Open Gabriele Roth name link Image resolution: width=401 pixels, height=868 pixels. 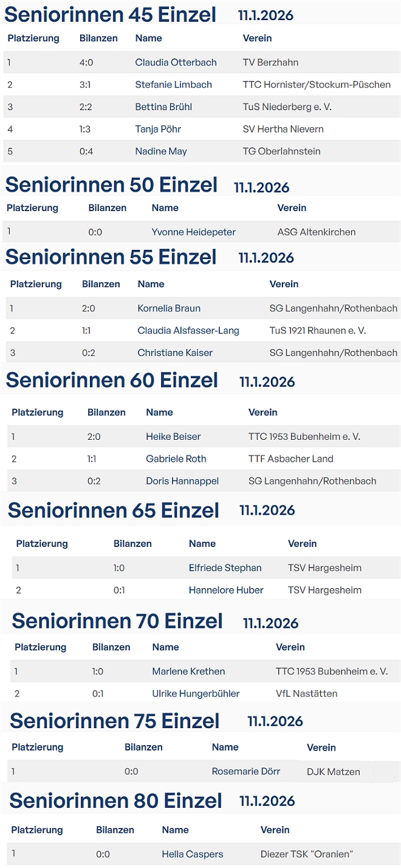(x=176, y=459)
